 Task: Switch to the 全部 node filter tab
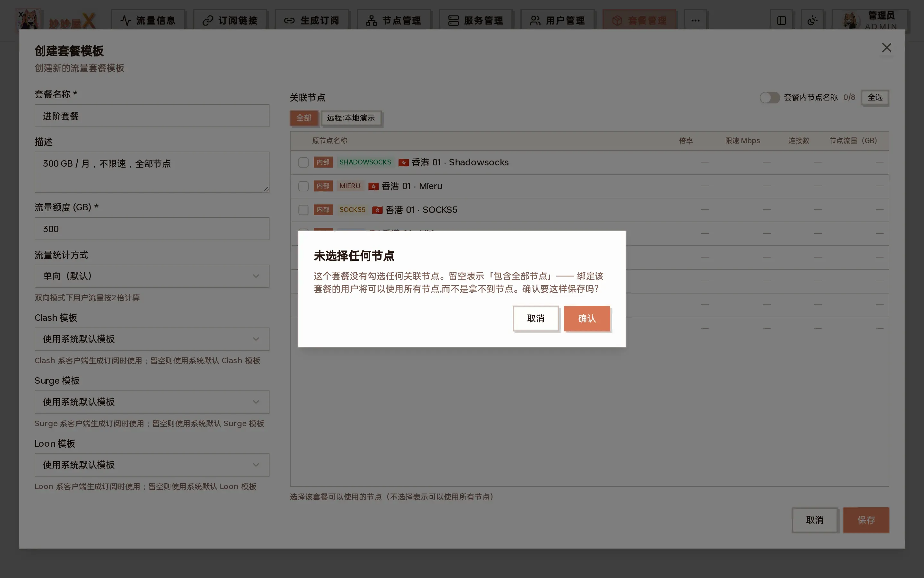pyautogui.click(x=304, y=118)
